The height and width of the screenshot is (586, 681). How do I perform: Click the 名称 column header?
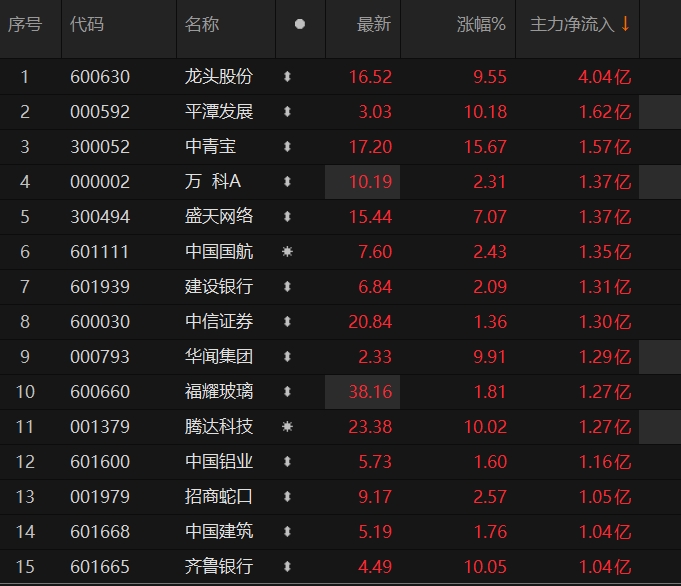point(202,25)
